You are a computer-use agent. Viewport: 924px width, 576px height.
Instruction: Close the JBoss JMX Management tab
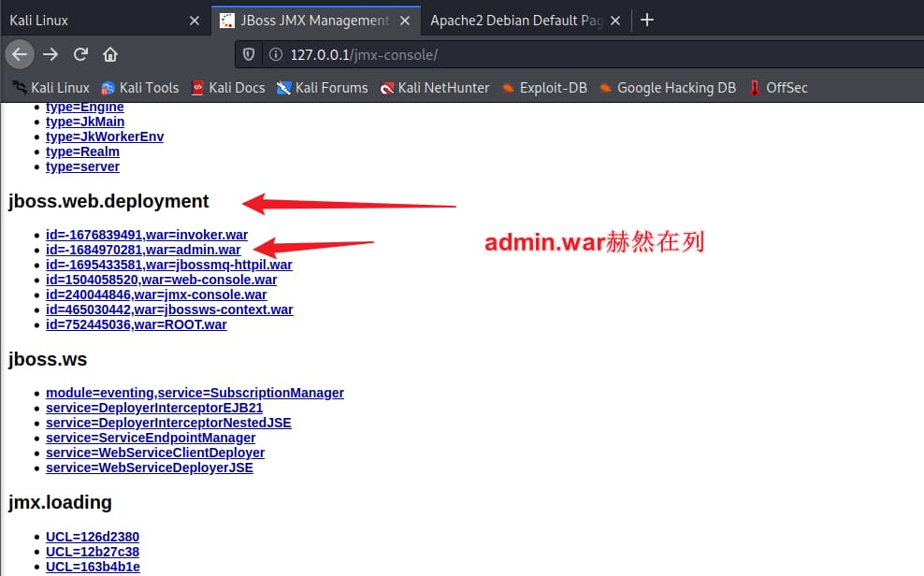pyautogui.click(x=405, y=21)
